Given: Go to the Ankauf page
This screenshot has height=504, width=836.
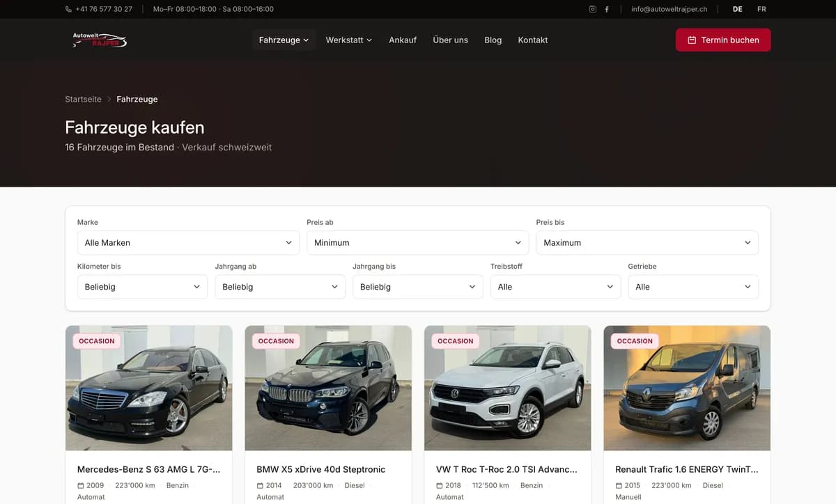Looking at the screenshot, I should 403,40.
